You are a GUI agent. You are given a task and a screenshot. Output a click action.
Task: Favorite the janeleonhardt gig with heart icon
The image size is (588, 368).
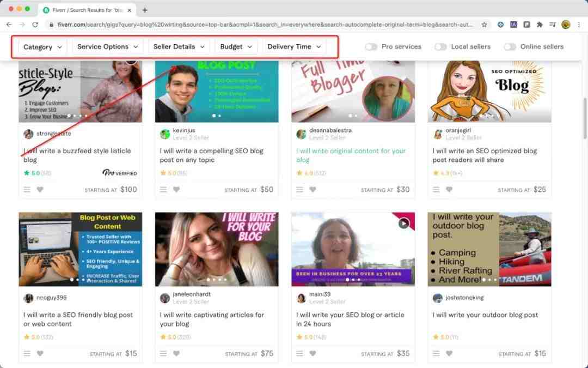pos(176,353)
